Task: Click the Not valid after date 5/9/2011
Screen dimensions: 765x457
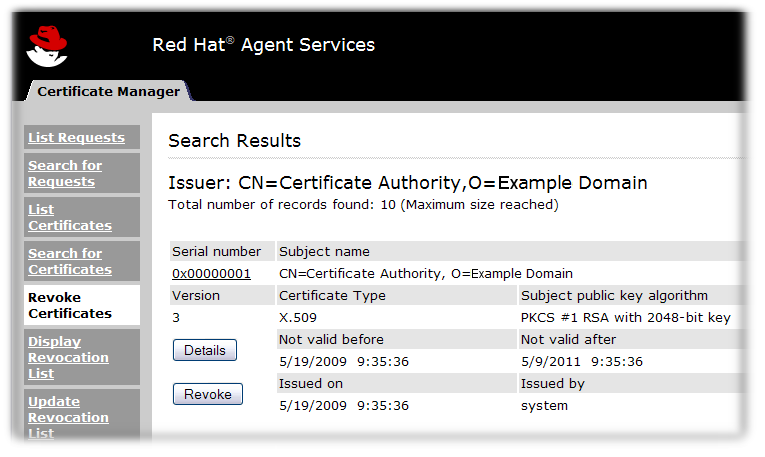Action: tap(582, 362)
